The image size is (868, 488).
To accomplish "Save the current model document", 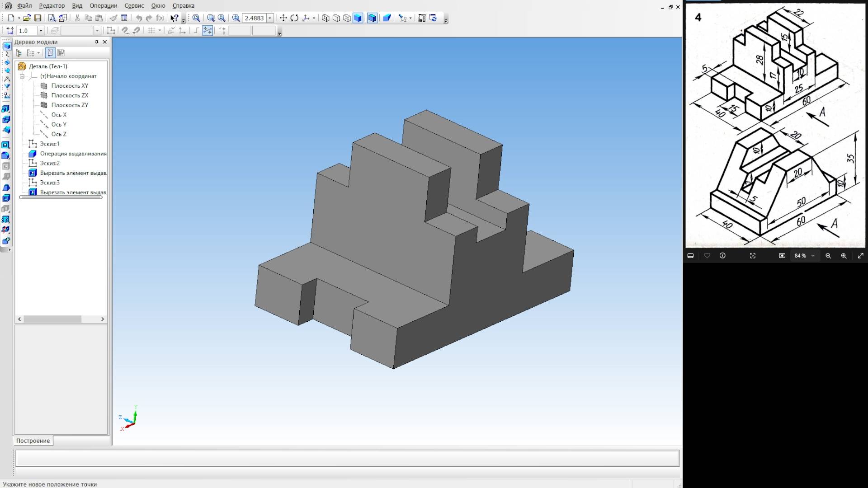I will click(x=38, y=18).
